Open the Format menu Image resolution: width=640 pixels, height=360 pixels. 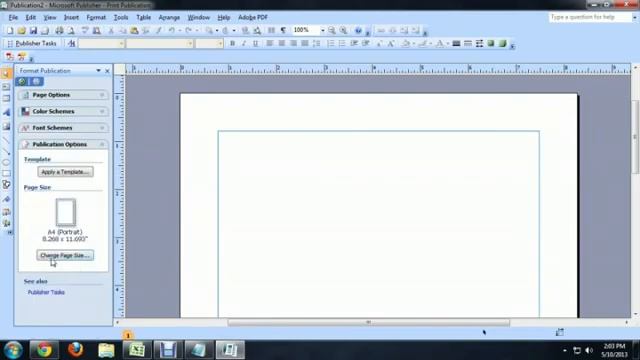pyautogui.click(x=96, y=18)
